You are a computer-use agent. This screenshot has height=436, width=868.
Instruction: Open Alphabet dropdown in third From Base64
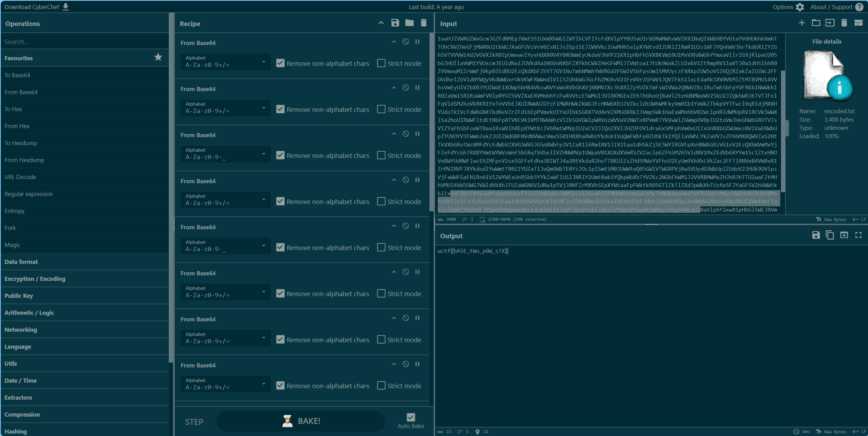point(225,154)
